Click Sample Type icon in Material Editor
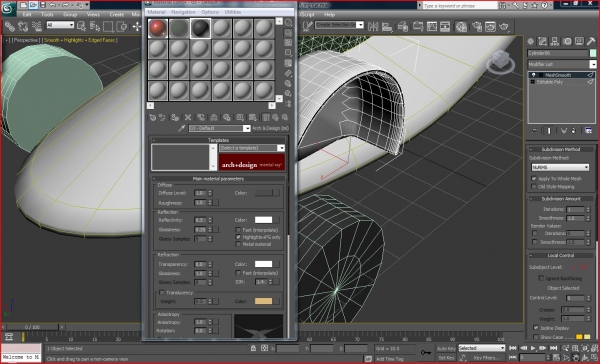This screenshot has width=600, height=364. coord(288,22)
